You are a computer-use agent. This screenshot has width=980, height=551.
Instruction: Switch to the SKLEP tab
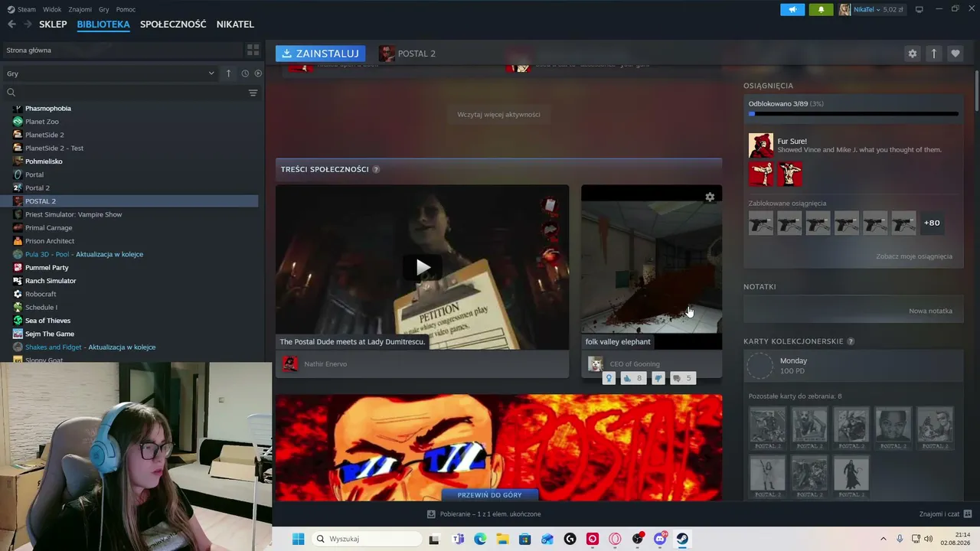pos(53,24)
